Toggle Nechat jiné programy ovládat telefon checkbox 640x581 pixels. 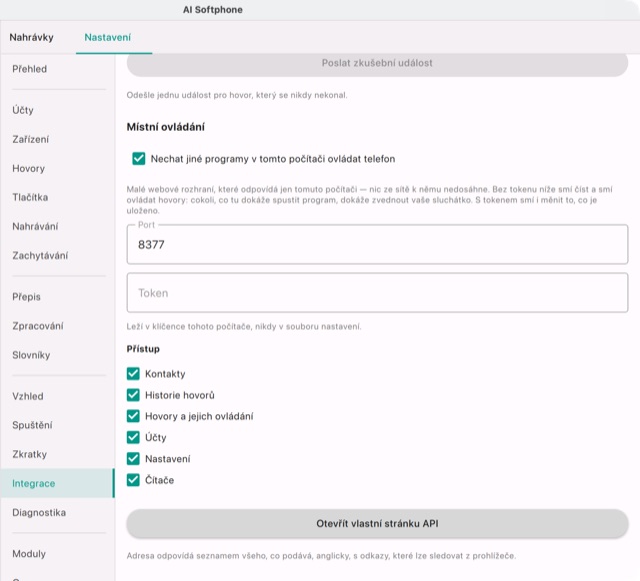click(139, 159)
